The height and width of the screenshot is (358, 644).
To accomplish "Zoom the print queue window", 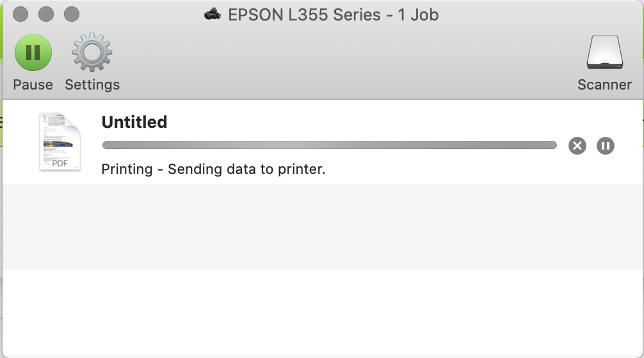I will click(x=72, y=14).
